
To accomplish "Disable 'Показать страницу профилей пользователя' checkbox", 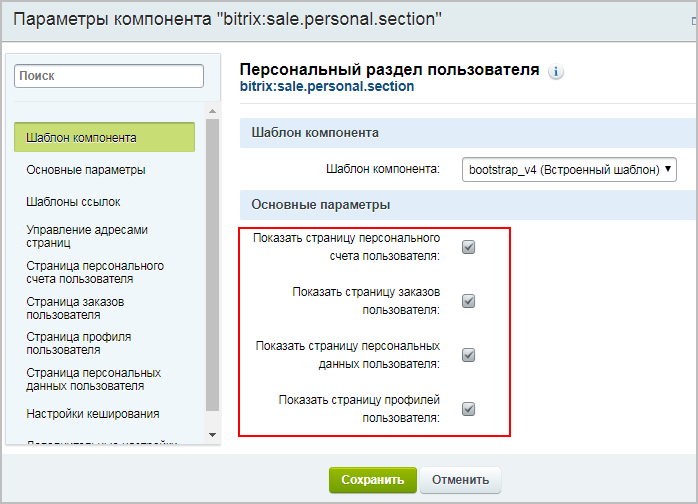I will coord(468,409).
